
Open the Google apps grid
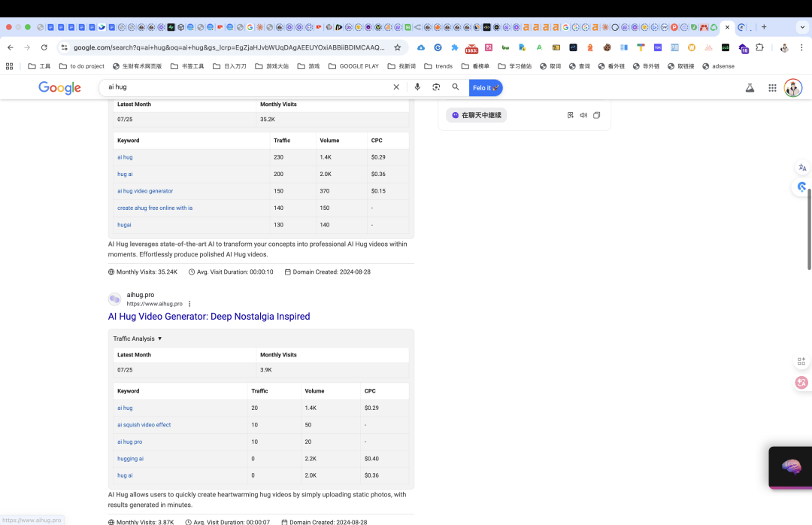click(x=772, y=87)
